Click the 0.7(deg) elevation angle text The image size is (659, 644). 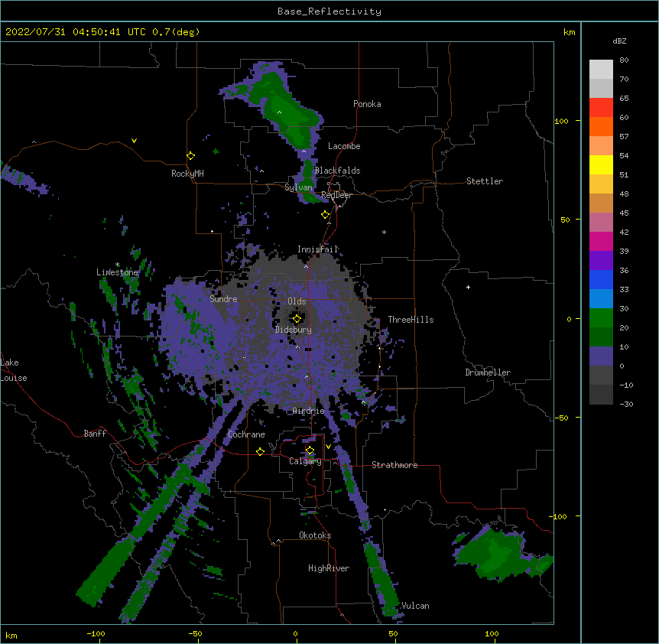pyautogui.click(x=176, y=32)
